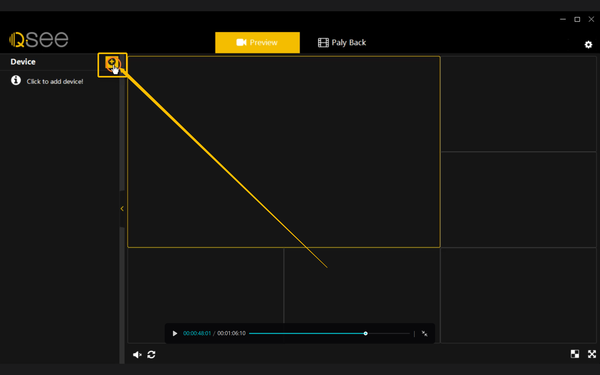The image size is (600, 375).
Task: Open settings via the gear icon
Action: (x=588, y=45)
